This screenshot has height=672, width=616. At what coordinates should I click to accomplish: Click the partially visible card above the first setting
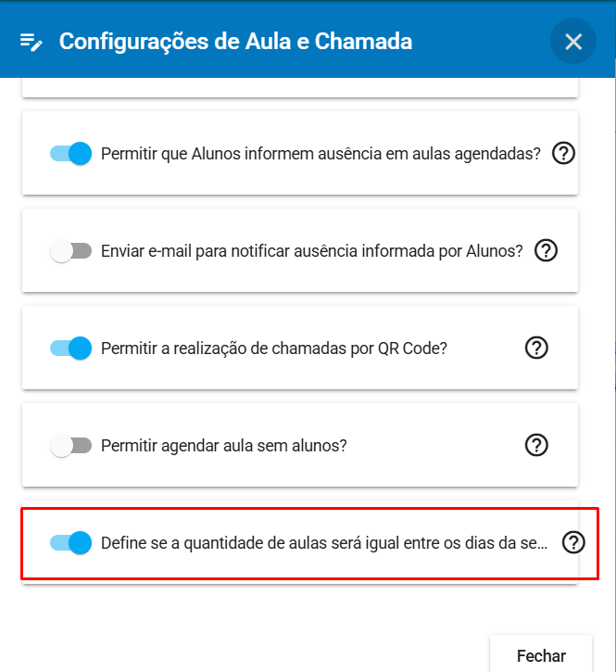point(300,87)
